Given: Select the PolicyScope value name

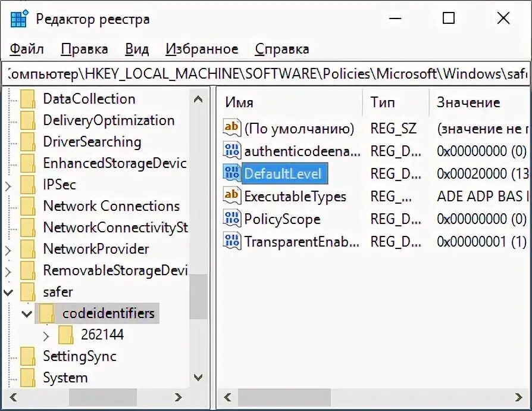Looking at the screenshot, I should pos(282,219).
